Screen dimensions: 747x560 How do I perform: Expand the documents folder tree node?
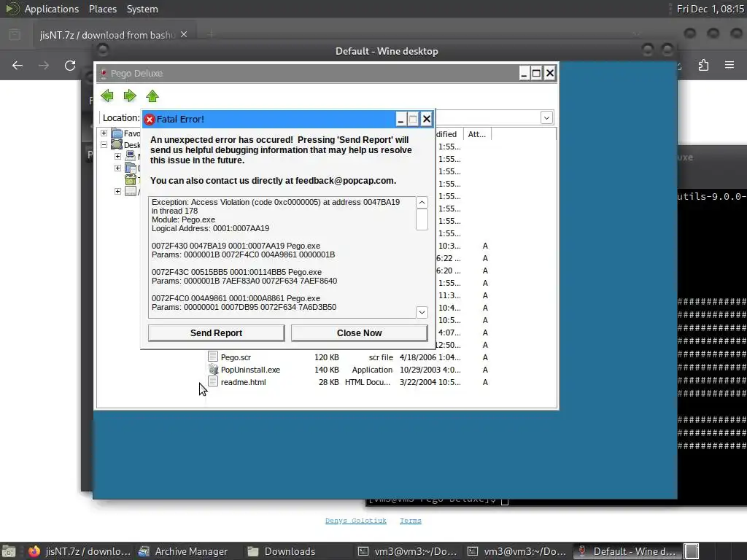click(x=117, y=168)
